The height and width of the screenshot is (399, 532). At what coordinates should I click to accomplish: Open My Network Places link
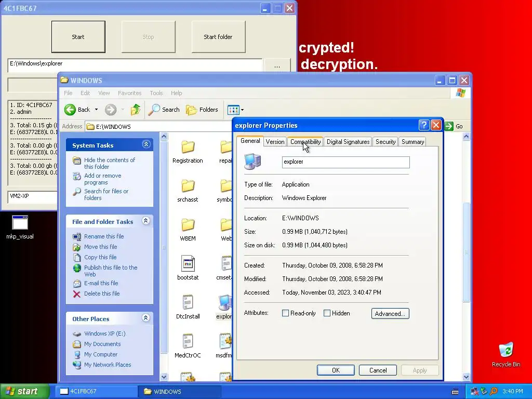point(108,365)
